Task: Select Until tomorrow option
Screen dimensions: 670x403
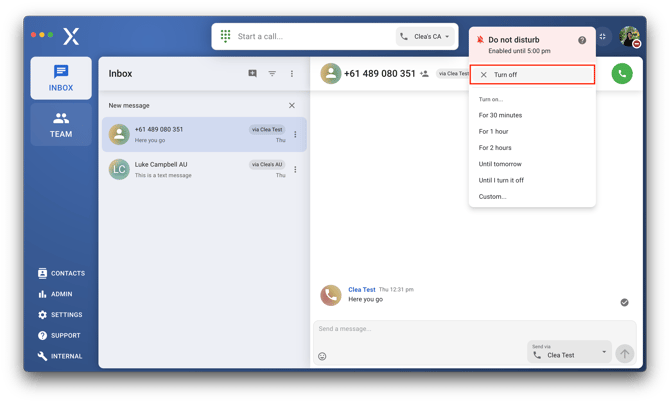Action: 500,164
